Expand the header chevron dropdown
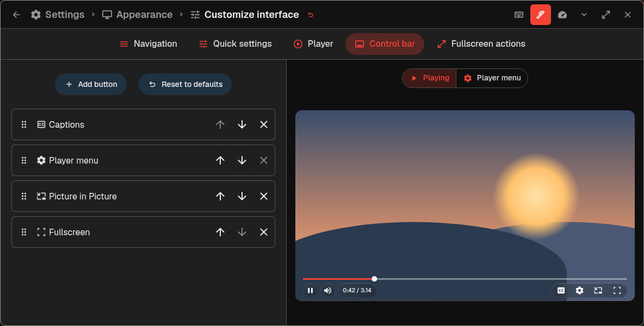Viewport: 644px width, 326px height. [584, 15]
